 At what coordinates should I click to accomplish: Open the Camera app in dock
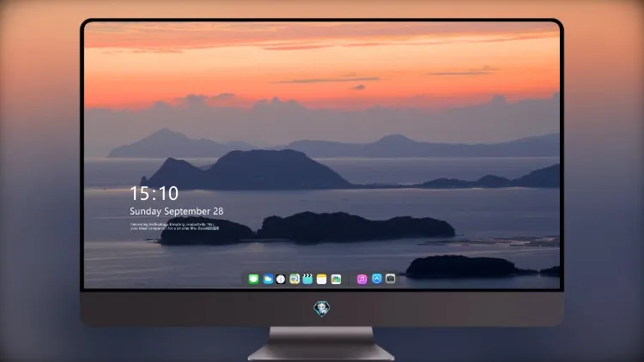click(391, 279)
